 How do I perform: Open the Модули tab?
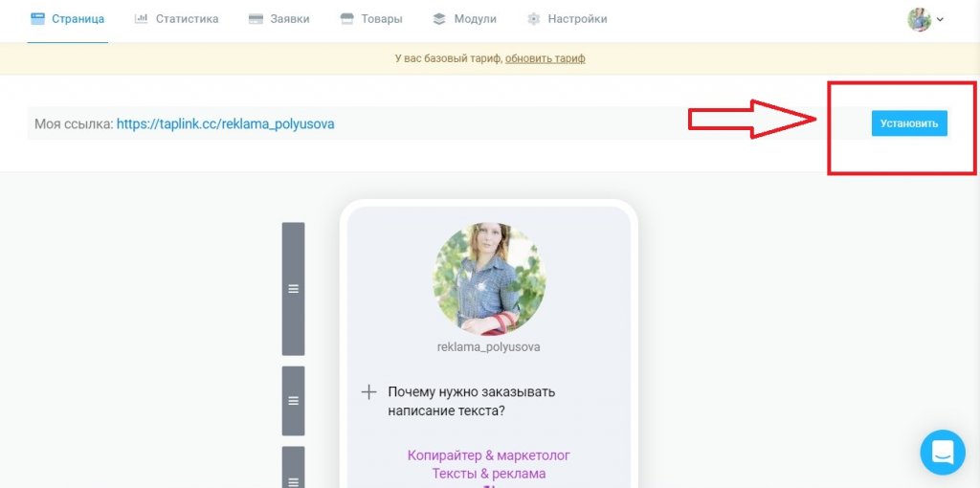point(464,19)
